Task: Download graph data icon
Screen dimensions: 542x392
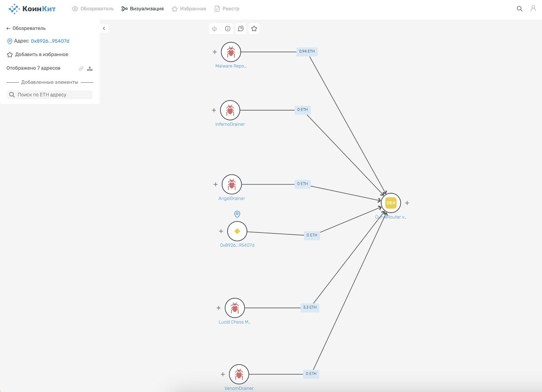Action: (x=90, y=68)
